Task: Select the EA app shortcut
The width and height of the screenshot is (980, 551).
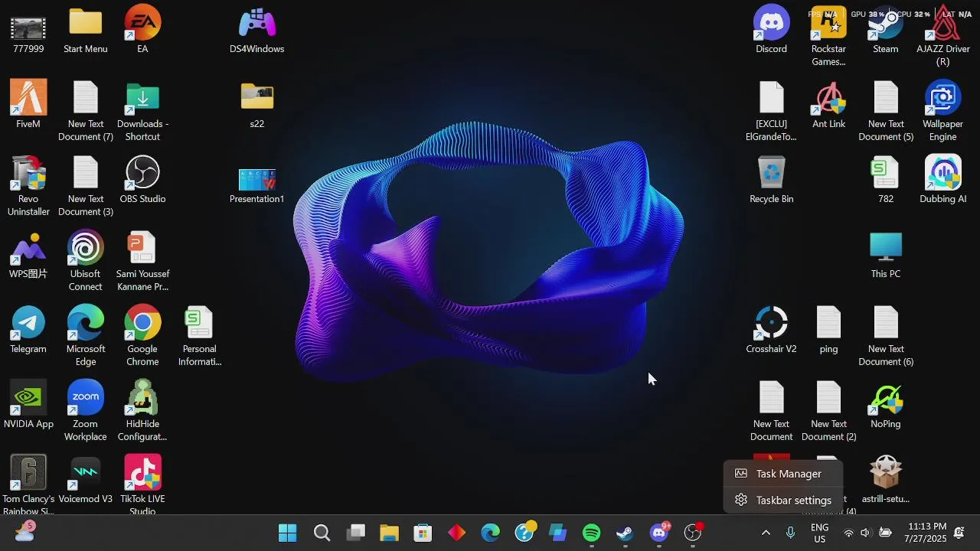Action: [x=142, y=30]
